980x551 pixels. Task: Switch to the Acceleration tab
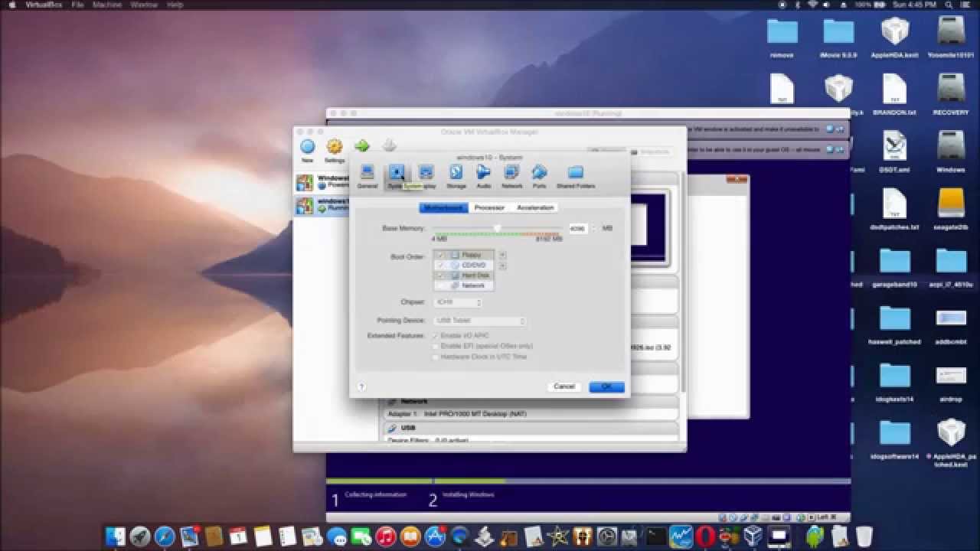coord(535,207)
